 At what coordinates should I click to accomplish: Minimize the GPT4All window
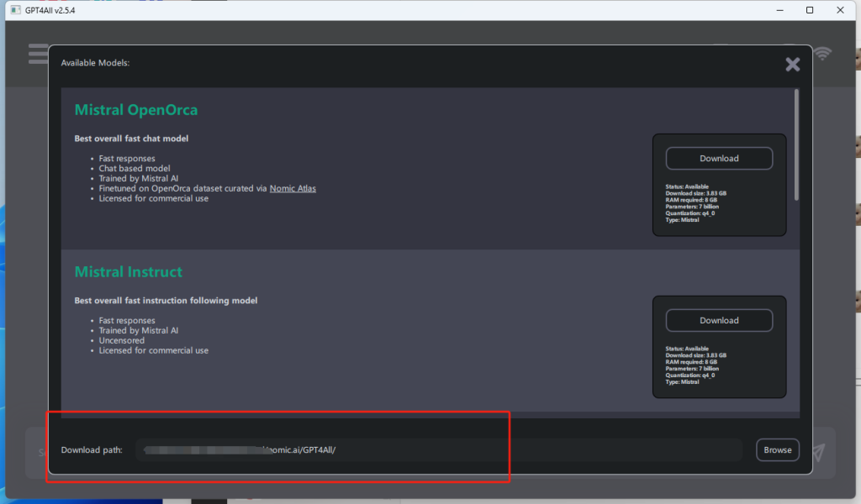[772, 10]
